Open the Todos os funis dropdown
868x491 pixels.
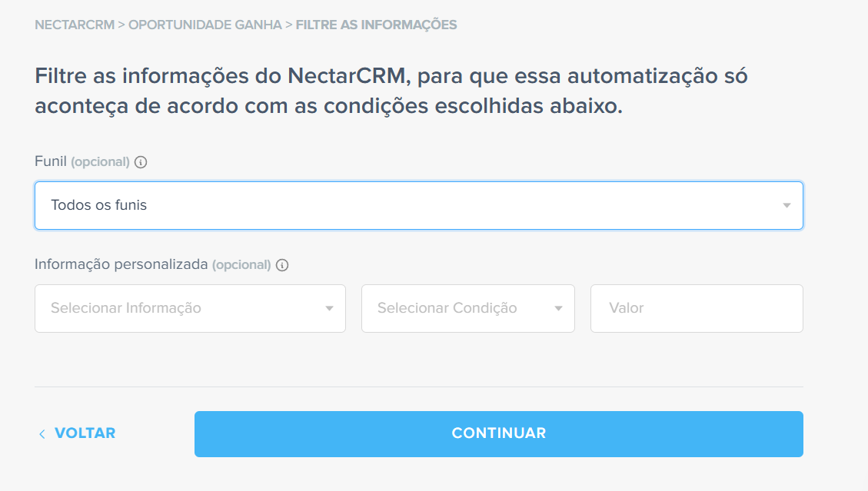coord(419,205)
